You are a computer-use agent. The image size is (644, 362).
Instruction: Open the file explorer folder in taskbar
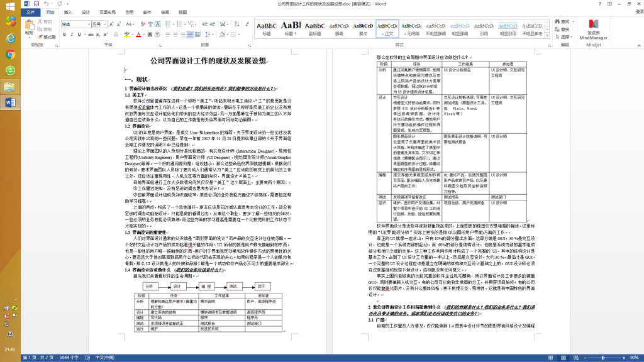tap(10, 87)
